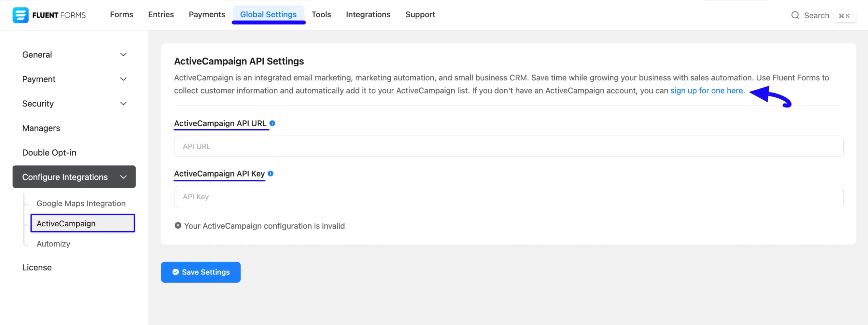Click the invalid configuration error icon
The image size is (868, 325).
pos(178,226)
